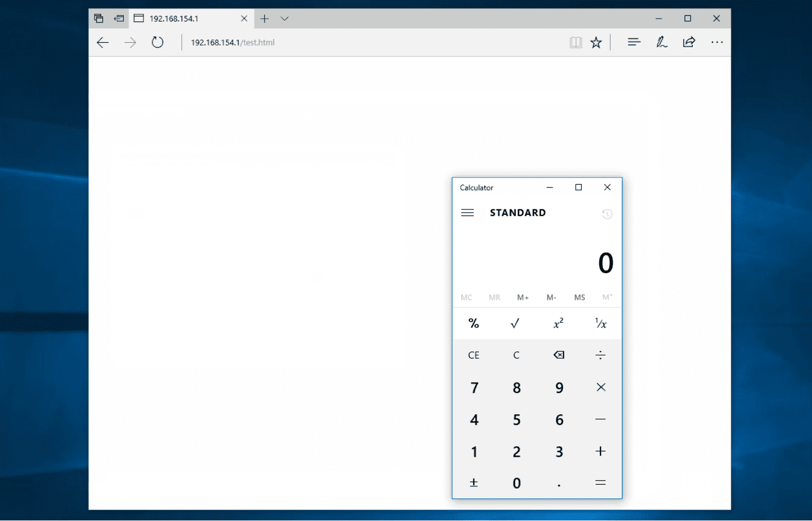The height and width of the screenshot is (521, 812).
Task: Click set these tabs aside icon
Action: pos(119,18)
